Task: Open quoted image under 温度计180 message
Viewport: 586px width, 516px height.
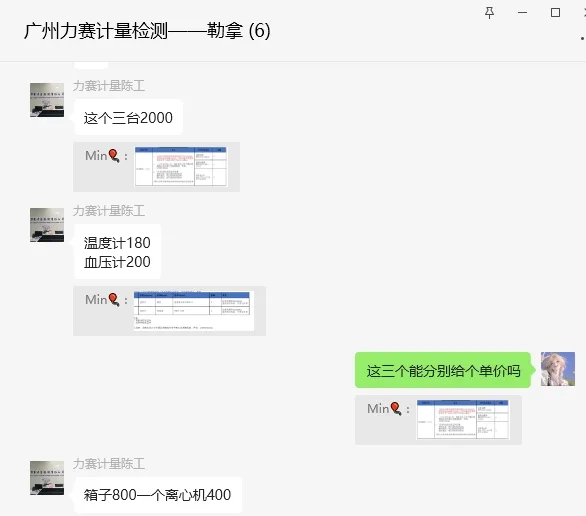Action: coord(194,311)
